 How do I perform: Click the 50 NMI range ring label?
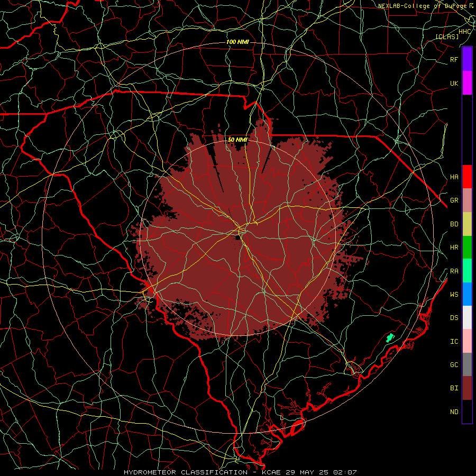click(237, 140)
